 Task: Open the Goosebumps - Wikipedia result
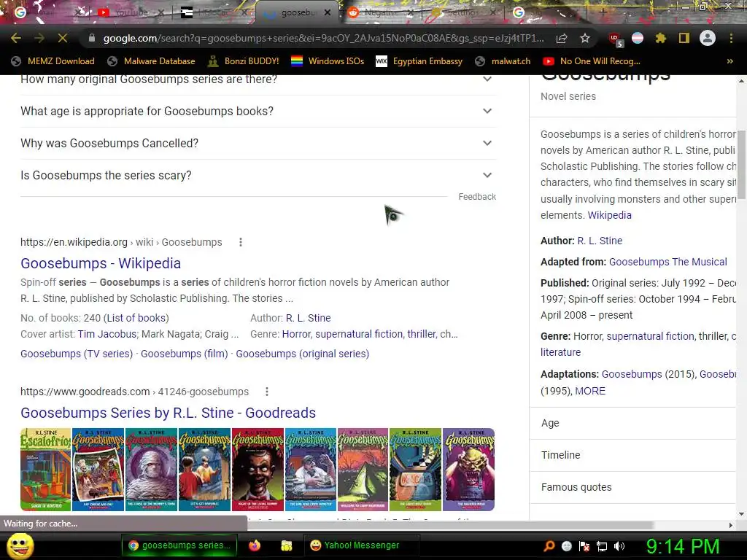click(101, 263)
